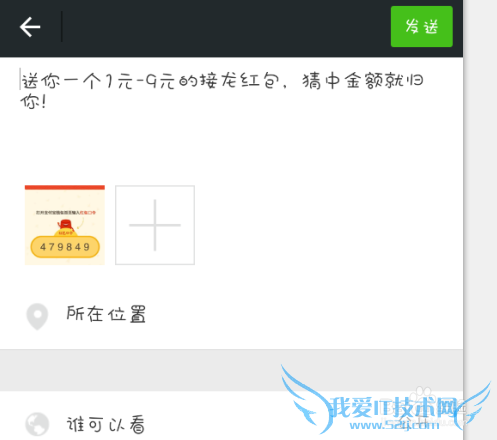Image resolution: width=497 pixels, height=440 pixels.
Task: Place cursor after 你! on second line
Action: pyautogui.click(x=47, y=102)
